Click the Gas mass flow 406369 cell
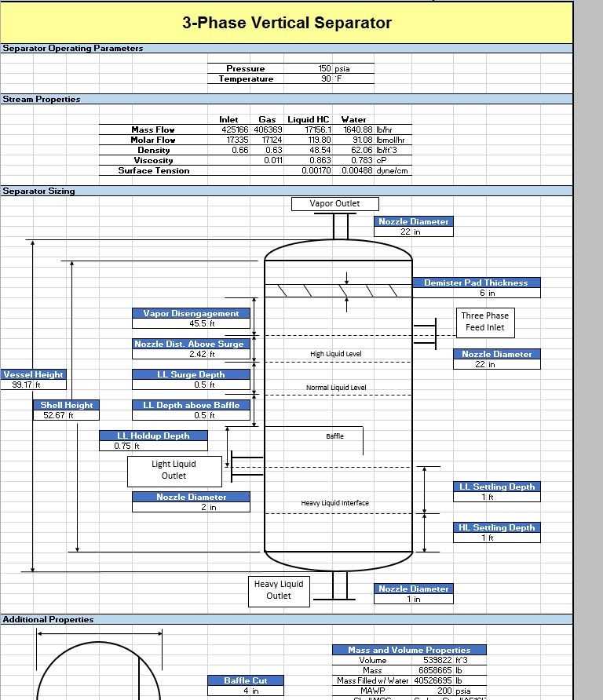The image size is (603, 700). point(266,129)
